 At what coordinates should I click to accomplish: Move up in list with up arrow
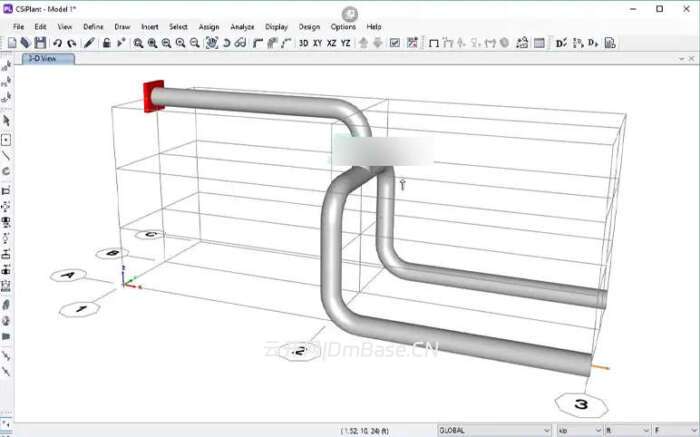[363, 43]
